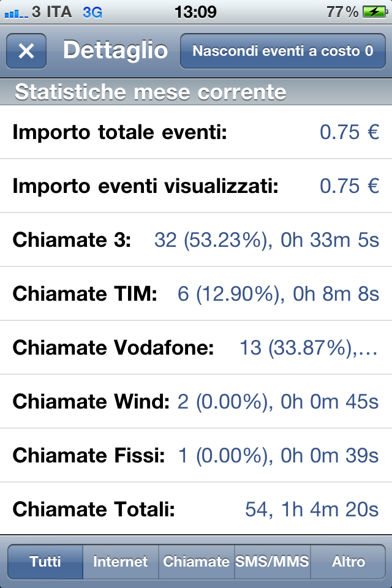392x588 pixels.
Task: Tap the truncated Chiamate Vodafone row
Action: click(196, 348)
